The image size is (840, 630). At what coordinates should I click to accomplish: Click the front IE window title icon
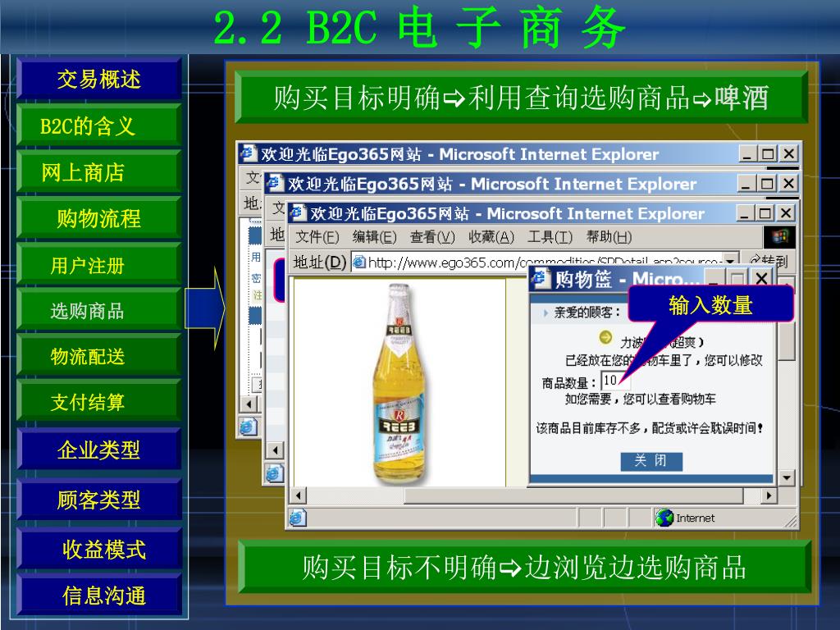pyautogui.click(x=297, y=213)
